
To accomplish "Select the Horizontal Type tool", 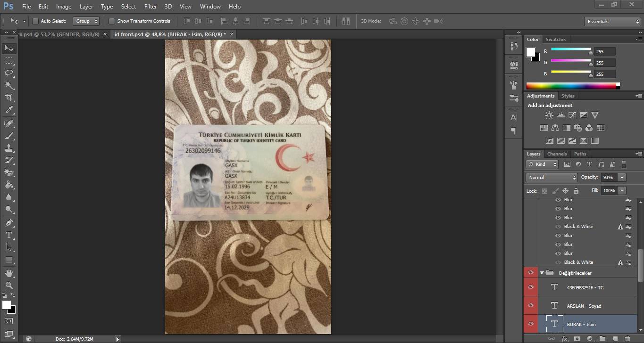I will 9,235.
